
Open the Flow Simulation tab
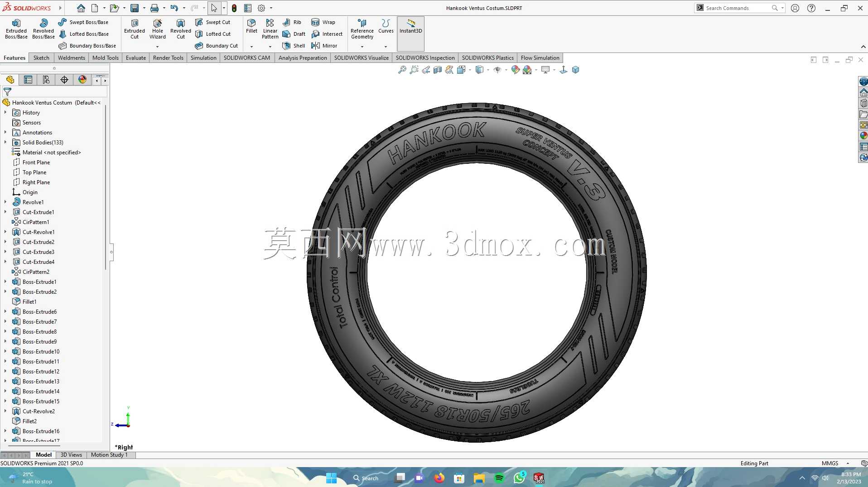[540, 58]
